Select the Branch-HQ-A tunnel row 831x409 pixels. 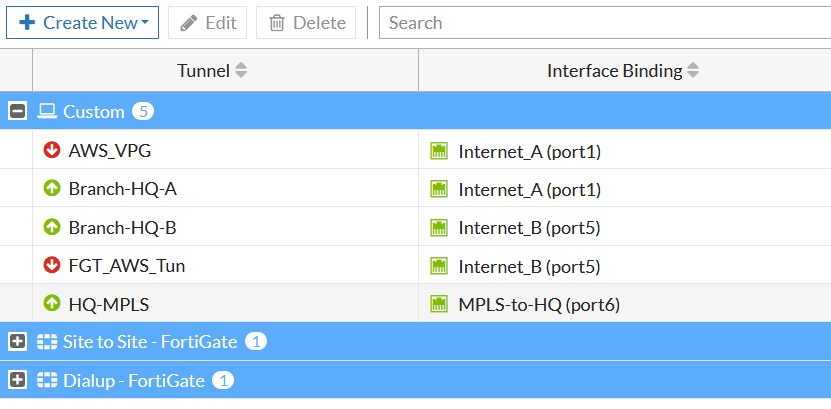click(123, 189)
